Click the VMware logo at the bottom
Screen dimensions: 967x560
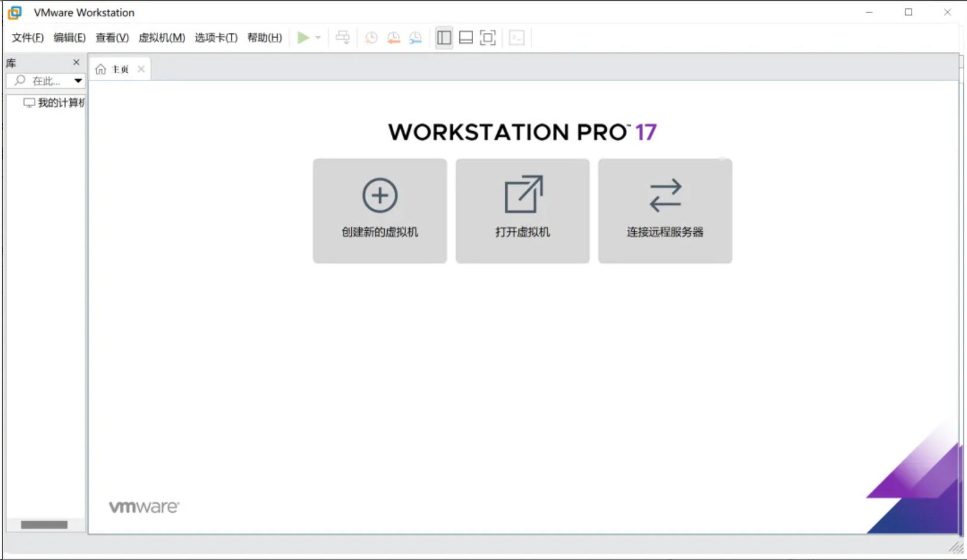(x=143, y=506)
